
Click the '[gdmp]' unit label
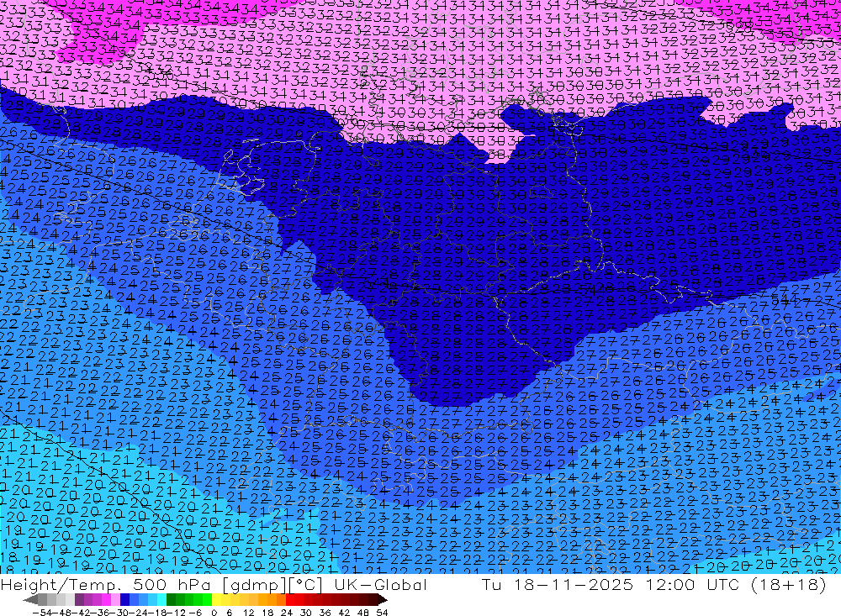[x=253, y=584]
